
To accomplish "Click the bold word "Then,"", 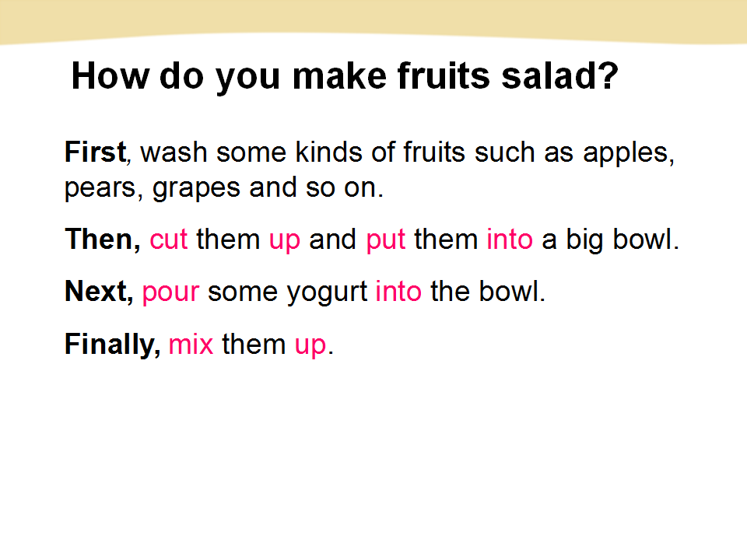I will click(x=103, y=240).
